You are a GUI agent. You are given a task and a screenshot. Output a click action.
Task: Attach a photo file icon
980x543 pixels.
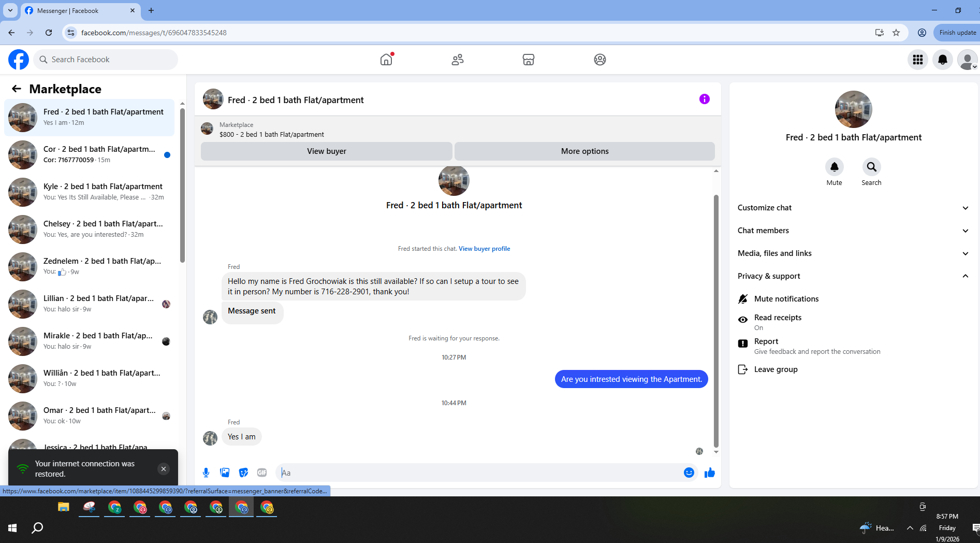[225, 473]
